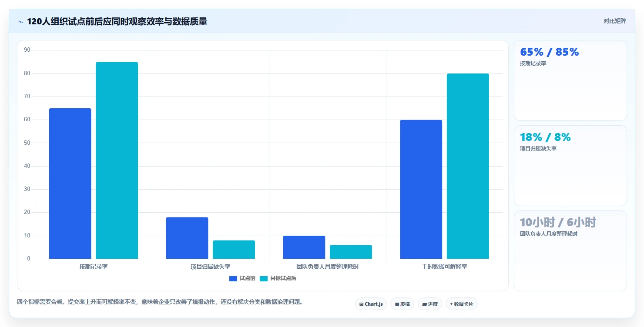Click the y-axis tick label 30
Viewport: 644px width, 327px height.
tap(27, 189)
